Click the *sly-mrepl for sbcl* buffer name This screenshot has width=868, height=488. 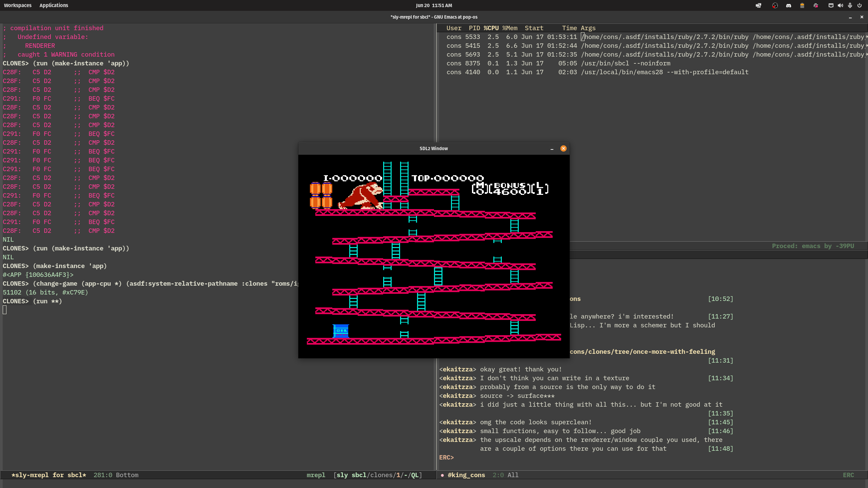[x=49, y=475]
